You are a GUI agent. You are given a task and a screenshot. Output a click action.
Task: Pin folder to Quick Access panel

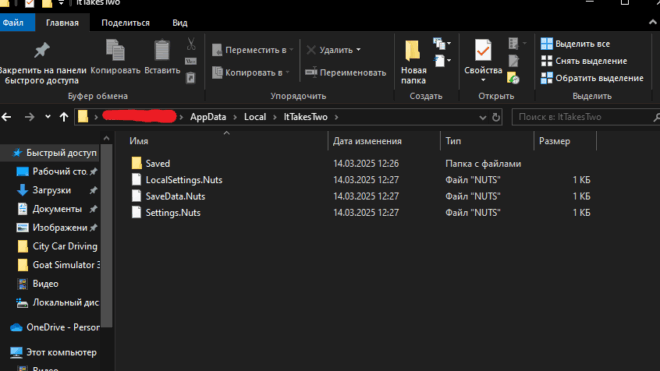[42, 62]
